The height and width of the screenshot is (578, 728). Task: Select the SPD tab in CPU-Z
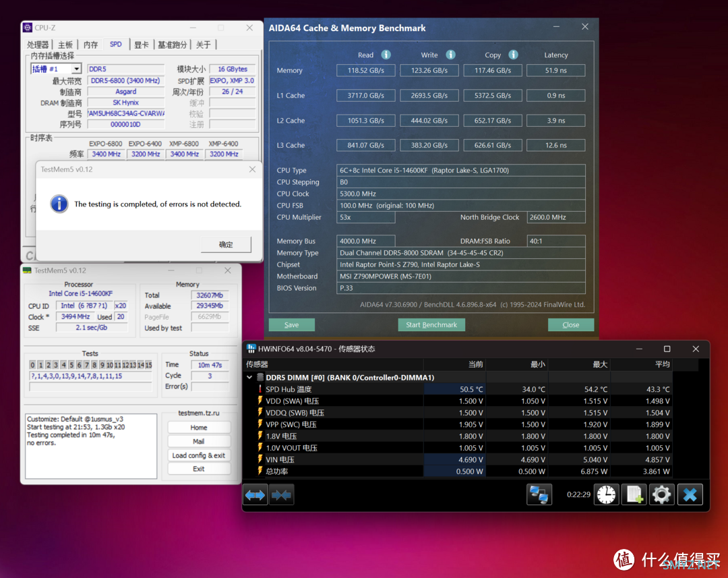116,44
